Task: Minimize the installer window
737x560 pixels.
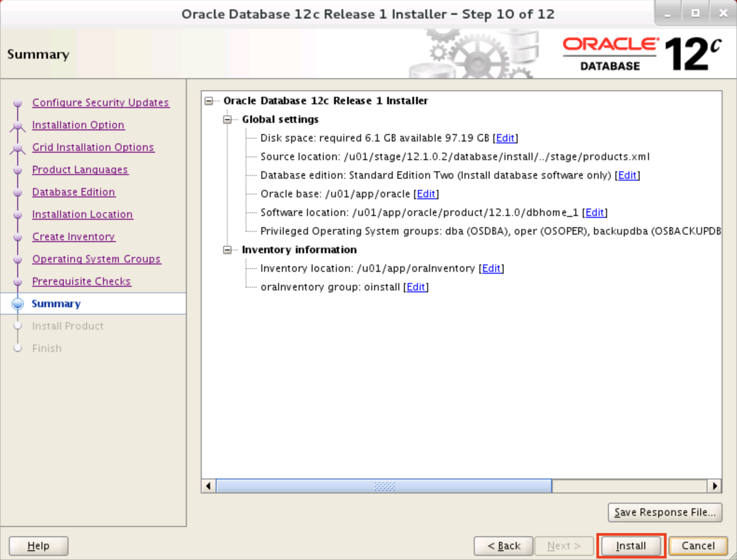Action: [x=668, y=13]
